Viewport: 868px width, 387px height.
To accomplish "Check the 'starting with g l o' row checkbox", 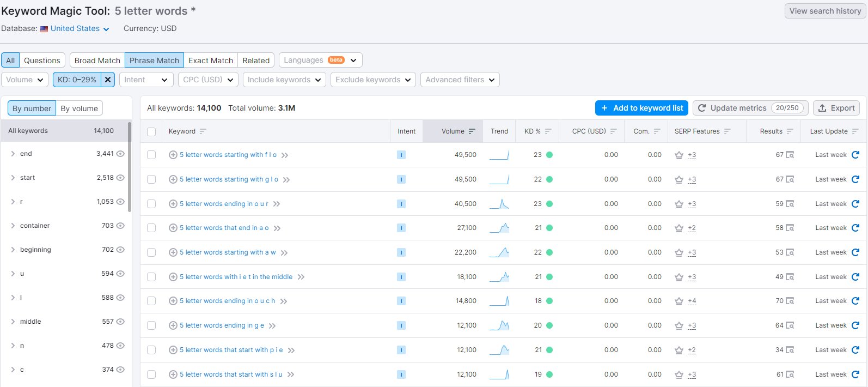I will pyautogui.click(x=151, y=179).
